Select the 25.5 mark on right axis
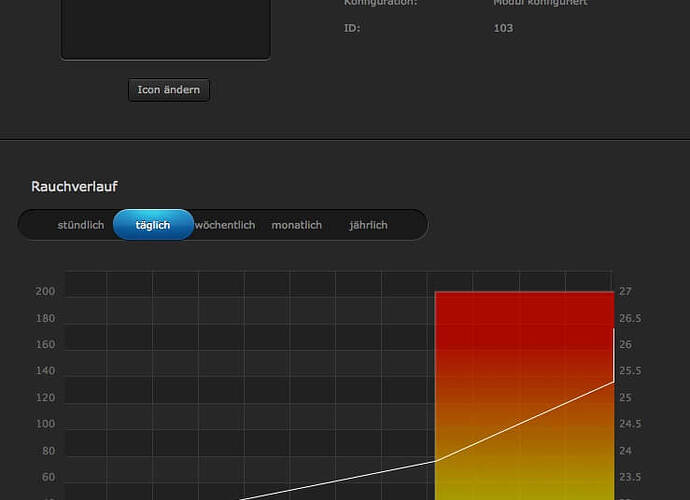This screenshot has height=500, width=690. pos(630,371)
